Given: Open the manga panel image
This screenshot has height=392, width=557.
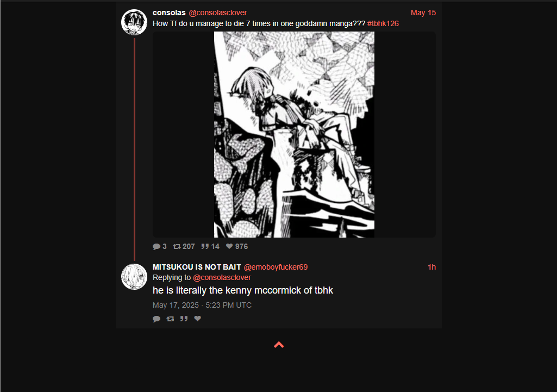Looking at the screenshot, I should tap(294, 134).
